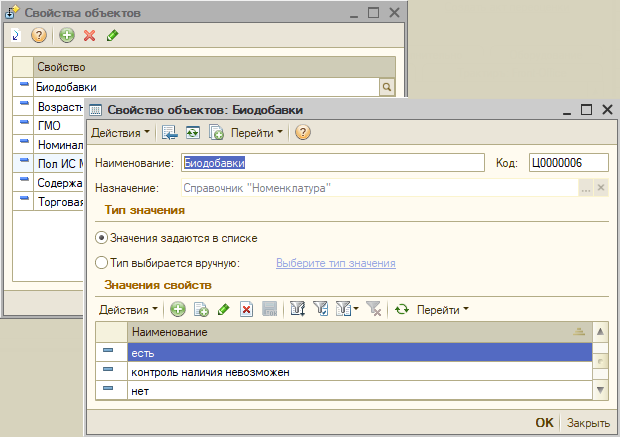The width and height of the screenshot is (620, 437).
Task: Click the magnifier button in the Биодобавки row
Action: tap(387, 88)
